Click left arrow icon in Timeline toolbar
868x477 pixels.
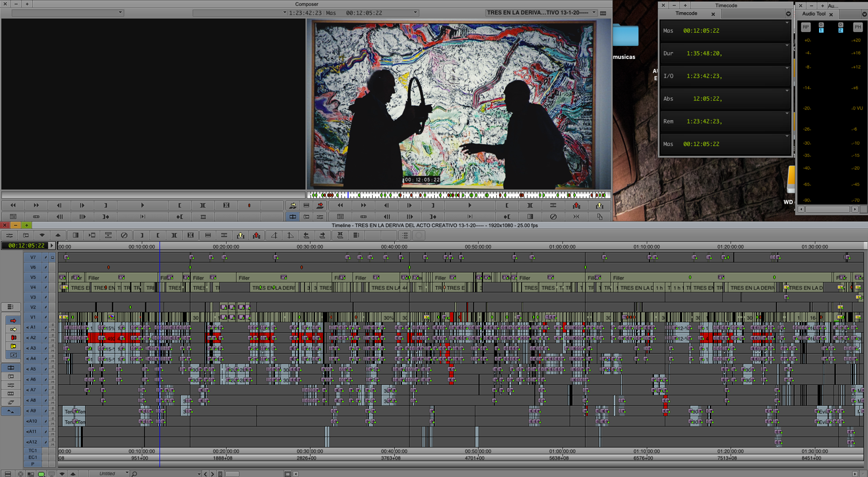[x=306, y=235]
